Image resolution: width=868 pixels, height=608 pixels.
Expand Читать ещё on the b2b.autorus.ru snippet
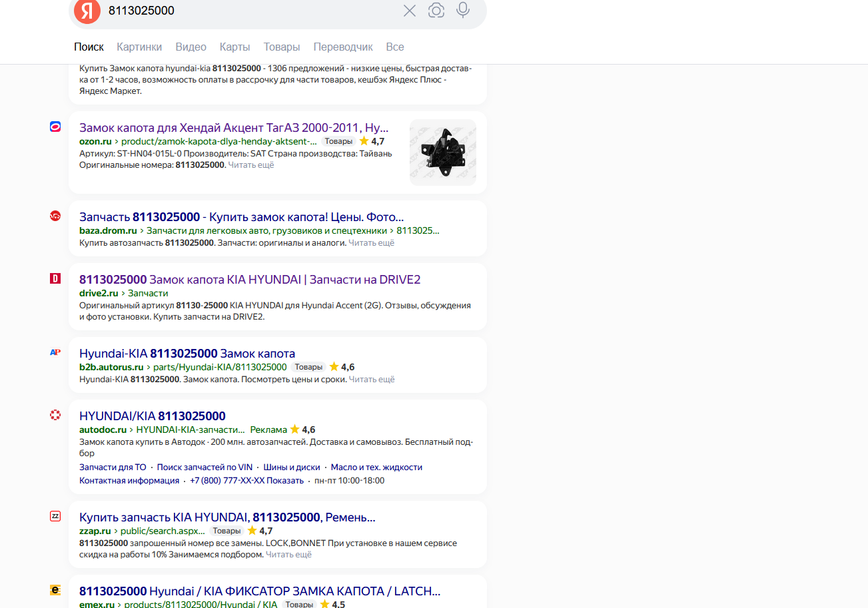(x=372, y=379)
